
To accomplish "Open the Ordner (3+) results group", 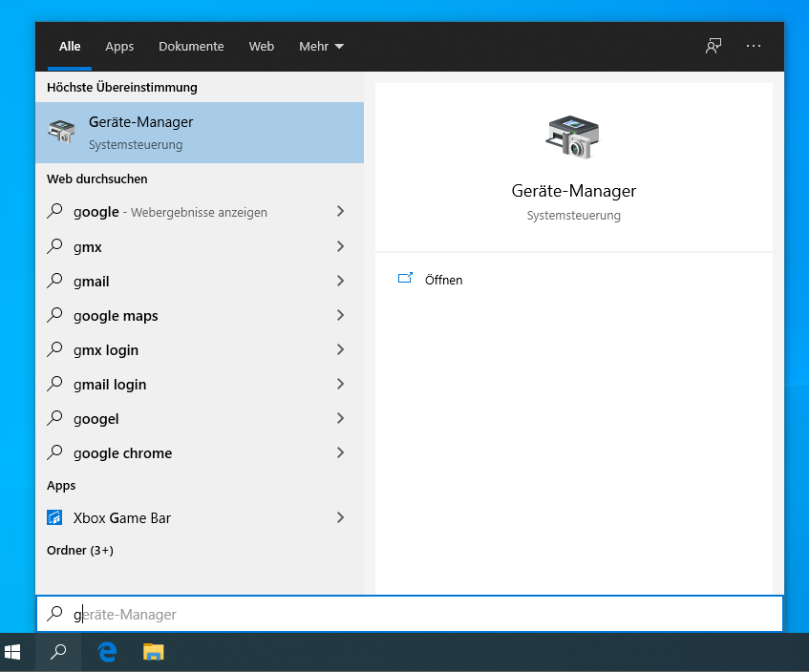I will tap(80, 550).
